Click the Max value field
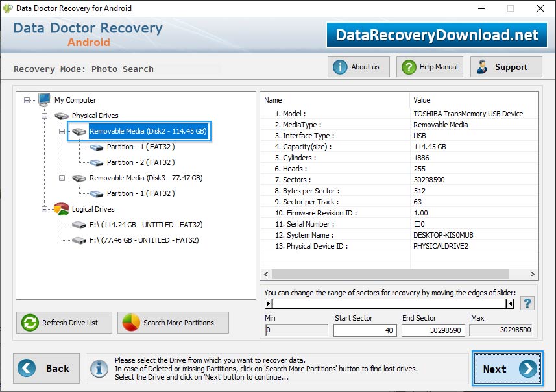 click(x=501, y=330)
